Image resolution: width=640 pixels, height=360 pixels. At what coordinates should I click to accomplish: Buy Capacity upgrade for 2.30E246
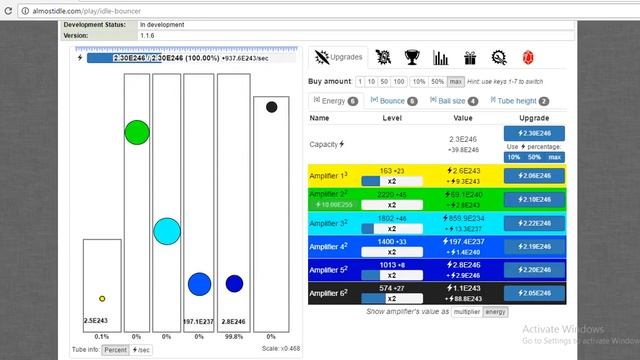point(534,133)
